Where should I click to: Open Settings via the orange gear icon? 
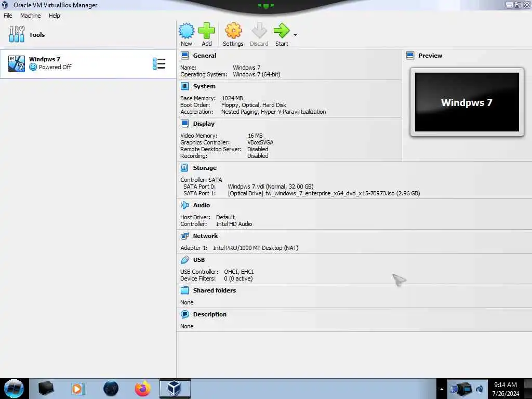233,31
